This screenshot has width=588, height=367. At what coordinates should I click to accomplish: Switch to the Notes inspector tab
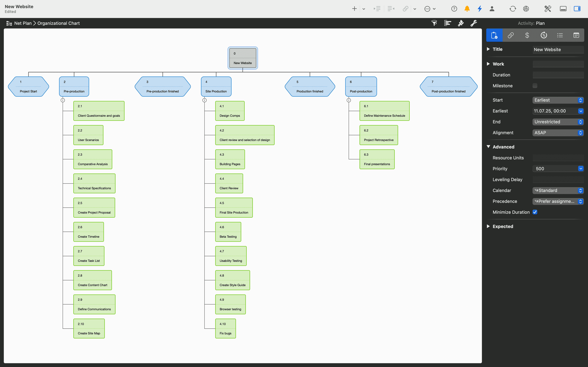tap(576, 35)
